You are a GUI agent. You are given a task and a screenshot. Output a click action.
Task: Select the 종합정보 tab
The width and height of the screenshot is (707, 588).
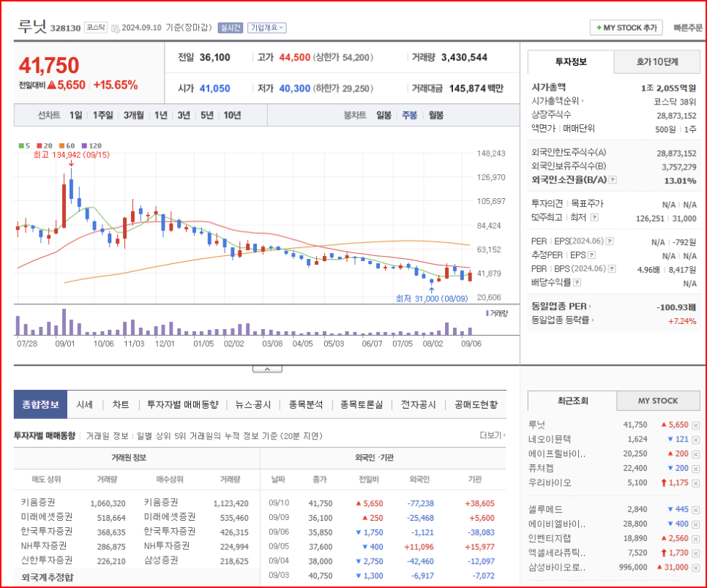coord(40,404)
